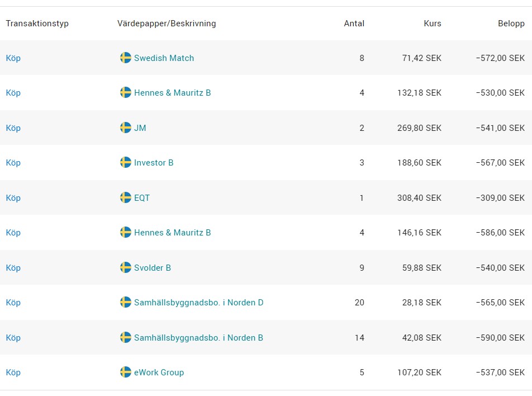This screenshot has width=532, height=396.
Task: Select the price cell 71,42 SEK
Action: [x=422, y=58]
